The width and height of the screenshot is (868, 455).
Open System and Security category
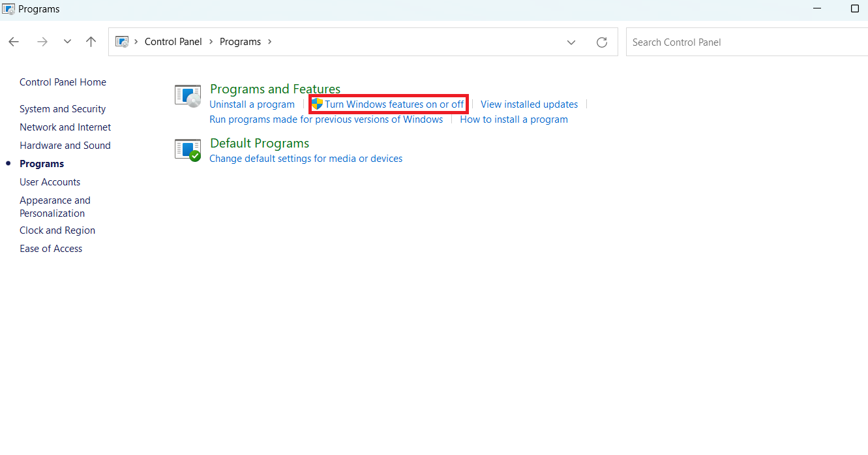(x=63, y=109)
